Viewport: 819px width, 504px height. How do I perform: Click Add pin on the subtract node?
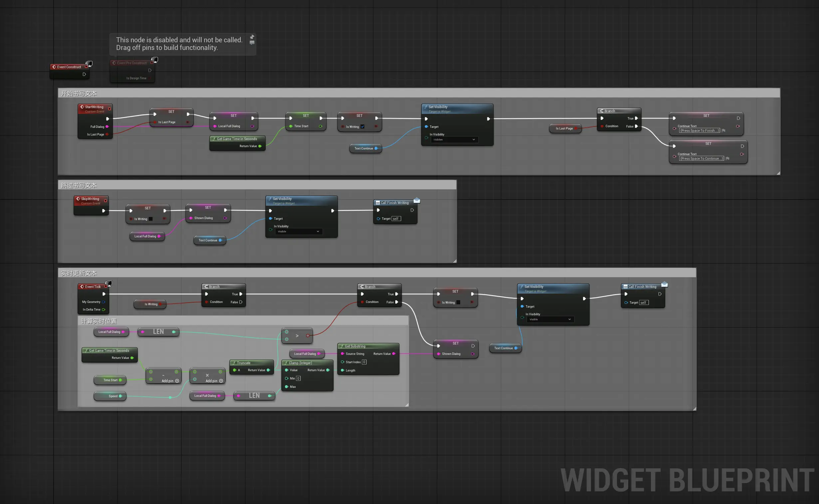(170, 381)
